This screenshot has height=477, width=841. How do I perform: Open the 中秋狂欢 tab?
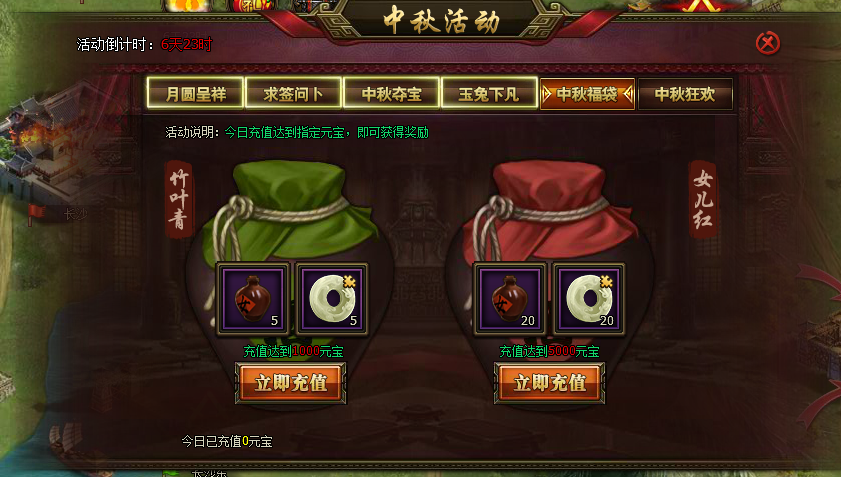685,94
